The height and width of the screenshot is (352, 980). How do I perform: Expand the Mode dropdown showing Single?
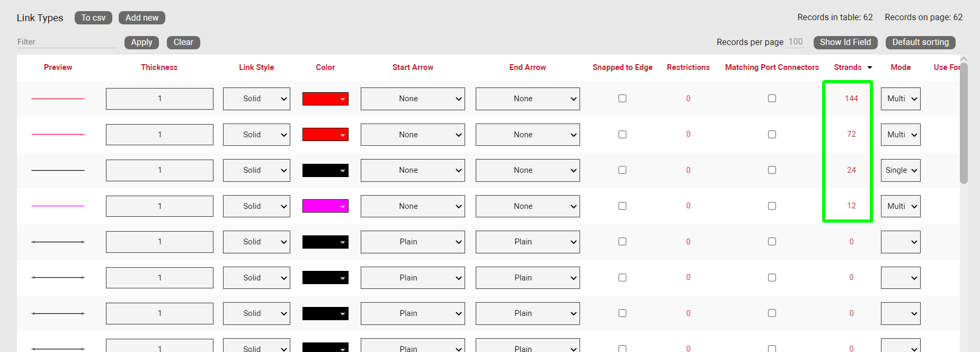click(x=901, y=170)
